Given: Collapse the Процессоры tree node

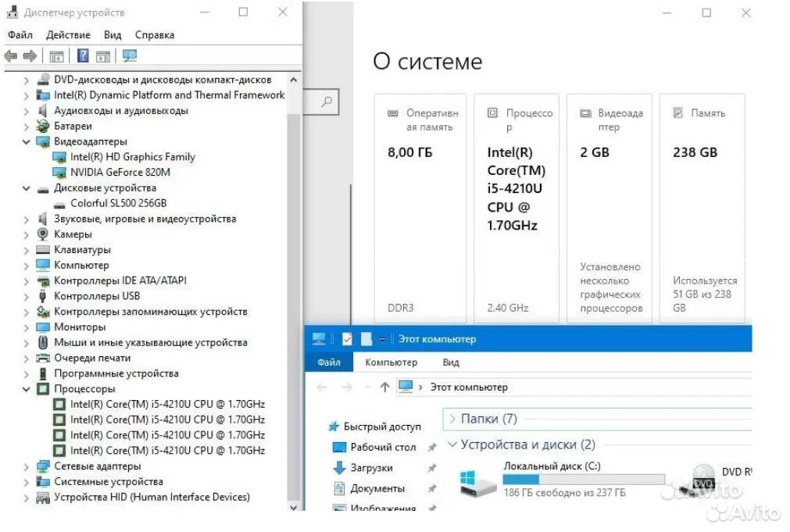Looking at the screenshot, I should point(27,389).
